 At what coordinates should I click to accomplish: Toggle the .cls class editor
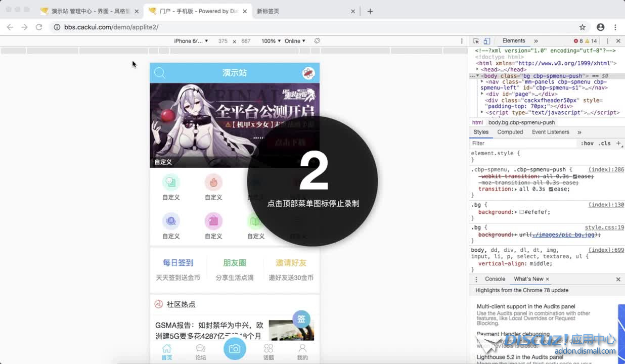click(604, 144)
